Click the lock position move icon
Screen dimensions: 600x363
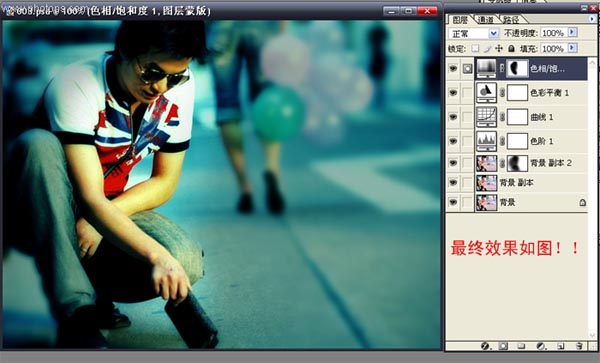pyautogui.click(x=499, y=49)
